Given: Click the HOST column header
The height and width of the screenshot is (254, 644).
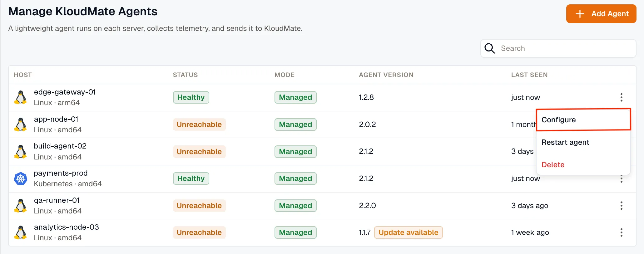Looking at the screenshot, I should click(23, 75).
